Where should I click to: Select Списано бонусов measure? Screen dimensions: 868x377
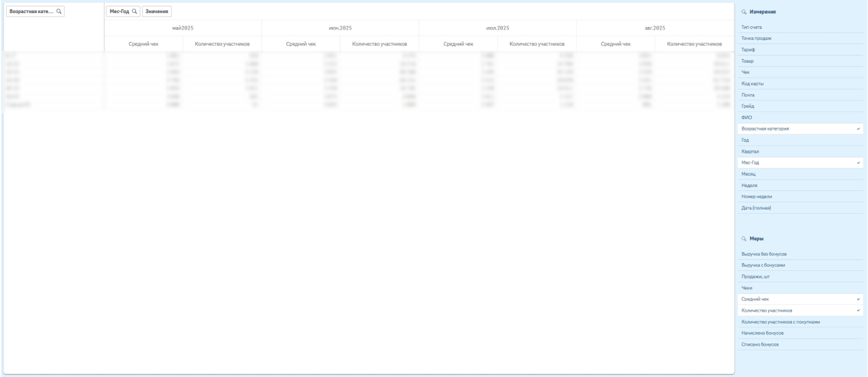click(759, 344)
